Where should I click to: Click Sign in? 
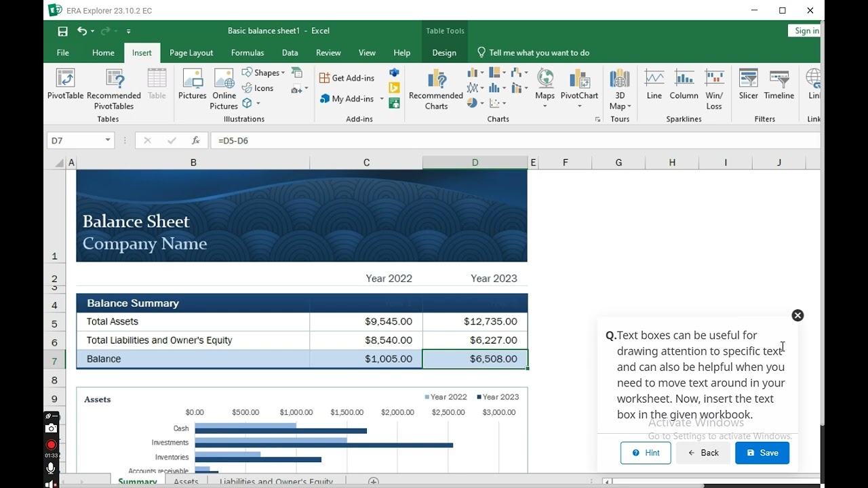(806, 30)
